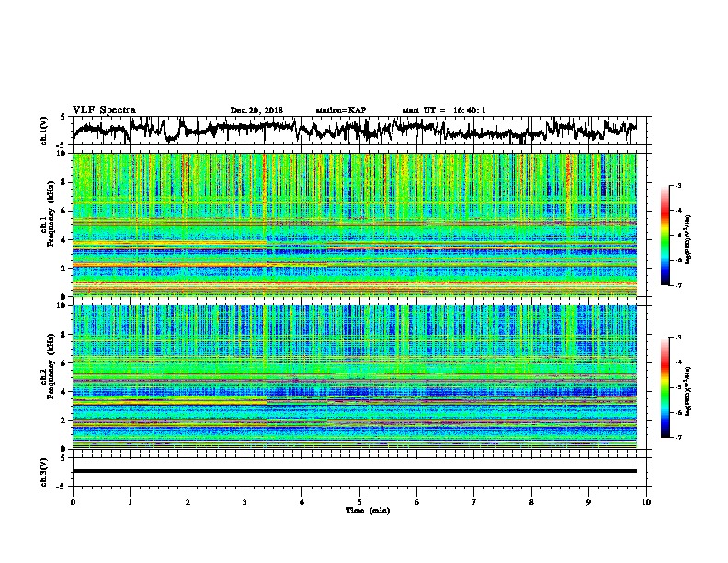Click the "start UT = 16:40:1" header text
The height and width of the screenshot is (563, 728).
tap(444, 110)
